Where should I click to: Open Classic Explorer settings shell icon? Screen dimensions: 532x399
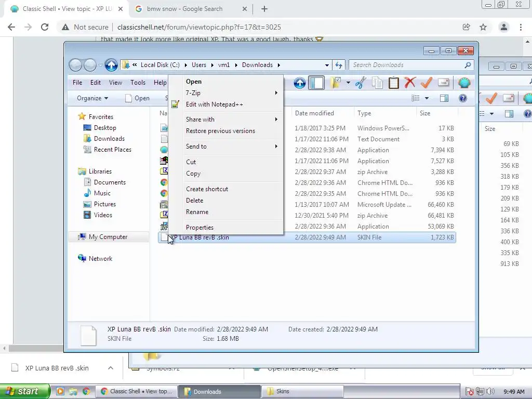(x=464, y=83)
